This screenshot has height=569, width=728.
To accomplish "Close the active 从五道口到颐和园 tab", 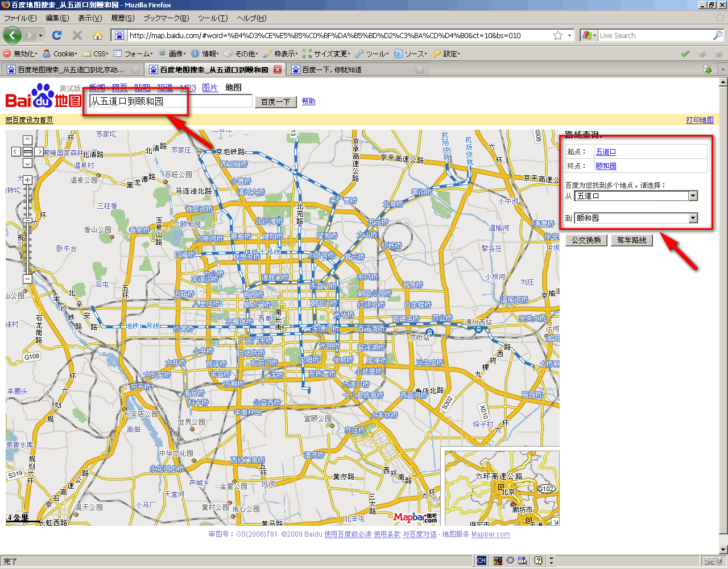I will tap(278, 69).
